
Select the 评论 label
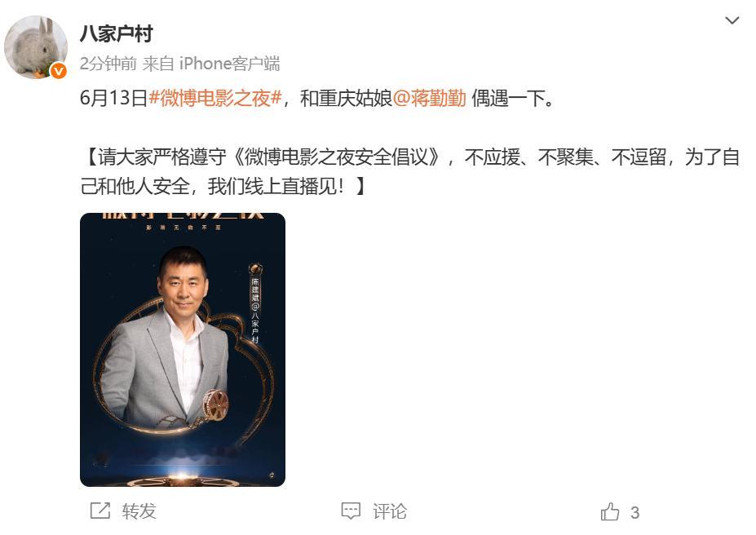pyautogui.click(x=390, y=511)
